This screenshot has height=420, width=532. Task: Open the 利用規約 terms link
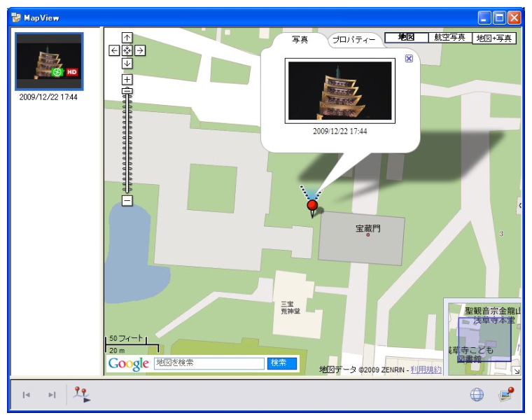pyautogui.click(x=426, y=370)
